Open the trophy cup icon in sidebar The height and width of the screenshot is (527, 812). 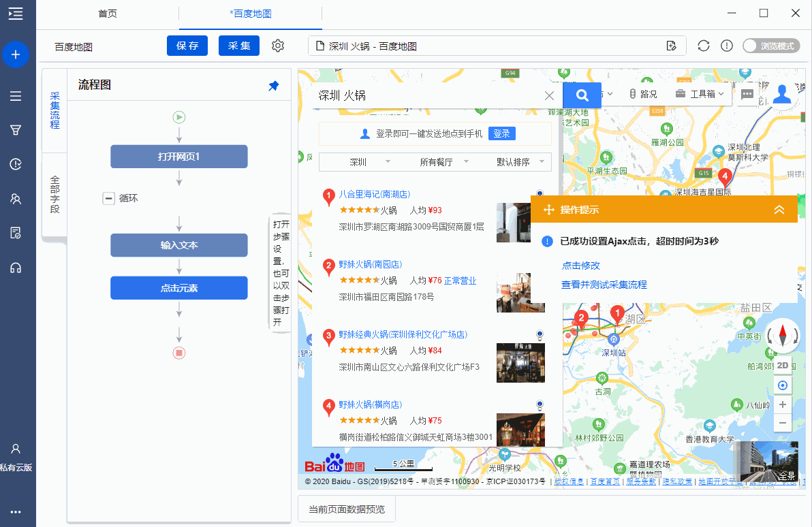(x=16, y=130)
